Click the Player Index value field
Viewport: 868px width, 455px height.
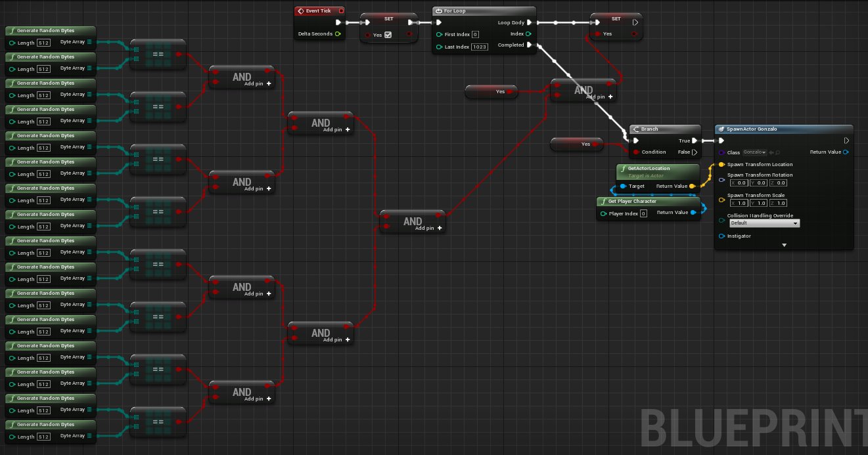[643, 213]
